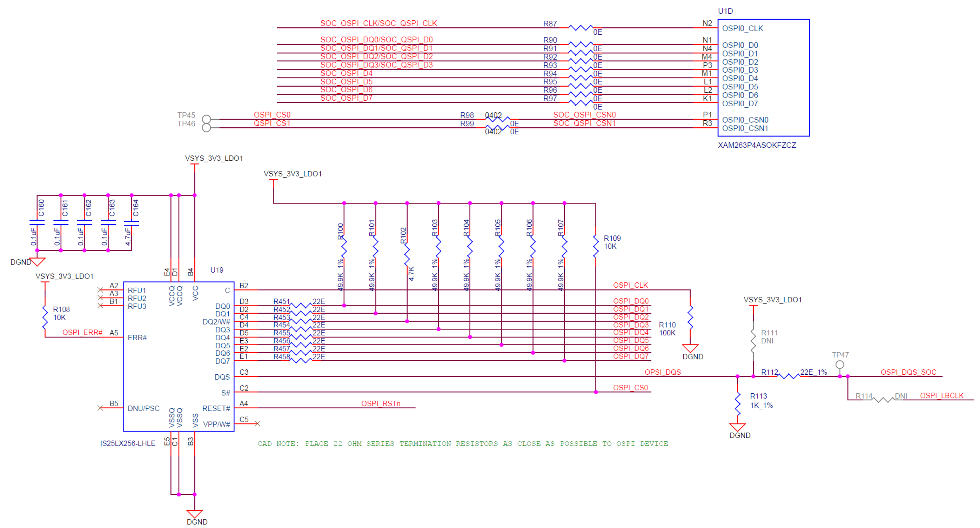Select the SOC_OSPI_CLK/SOC_QSPI_CLK net label
The height and width of the screenshot is (528, 980).
pos(378,23)
